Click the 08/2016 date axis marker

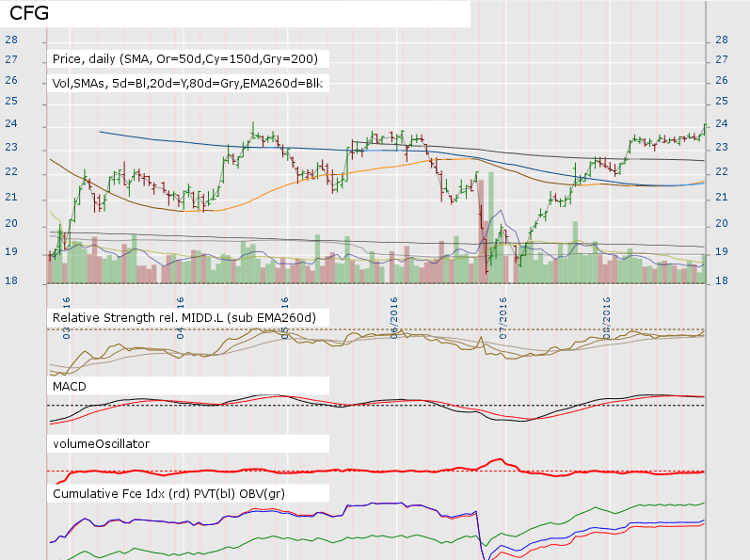pyautogui.click(x=607, y=310)
